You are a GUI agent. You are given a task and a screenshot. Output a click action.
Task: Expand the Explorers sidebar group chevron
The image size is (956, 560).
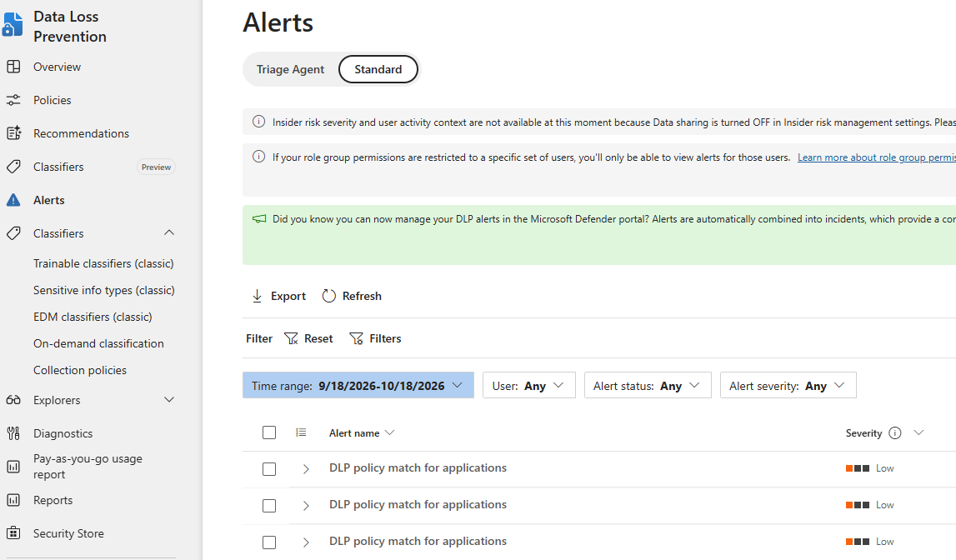point(169,400)
